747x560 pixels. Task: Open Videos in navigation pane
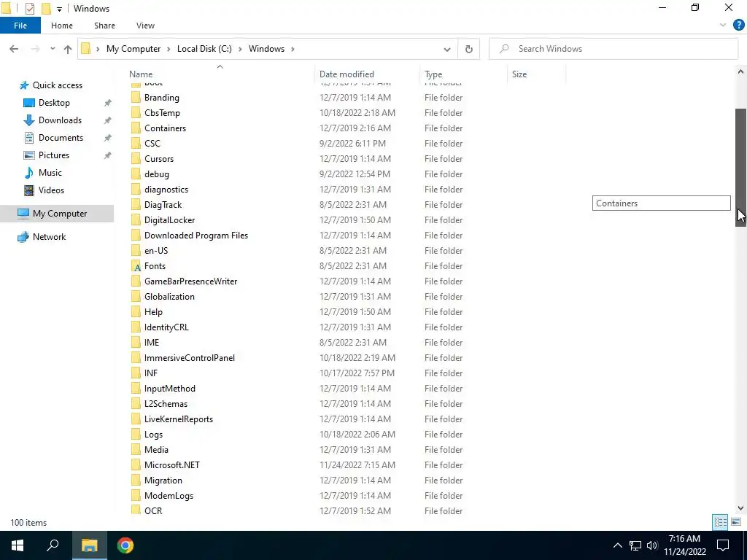coord(51,190)
